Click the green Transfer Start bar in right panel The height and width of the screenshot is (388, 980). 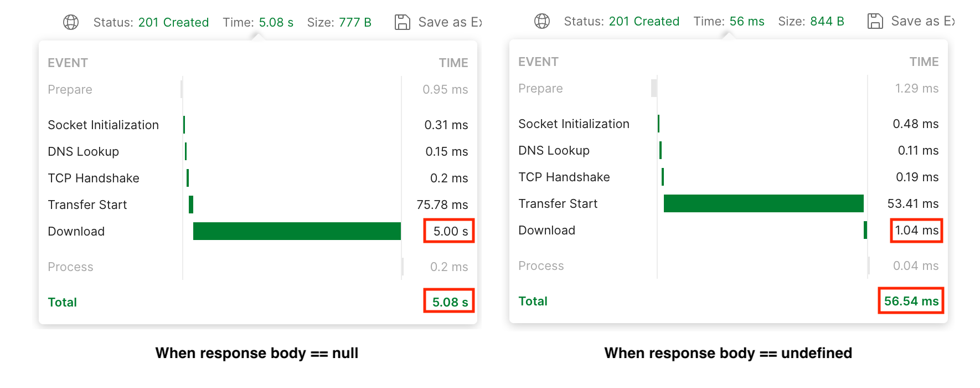[x=764, y=203]
